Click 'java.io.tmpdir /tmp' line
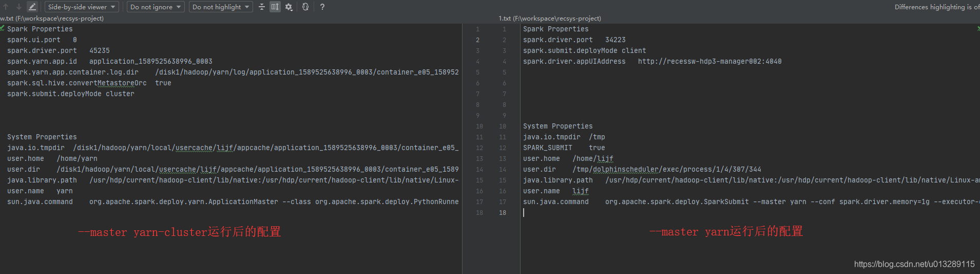Screen dimensions: 980x274 tap(564, 137)
